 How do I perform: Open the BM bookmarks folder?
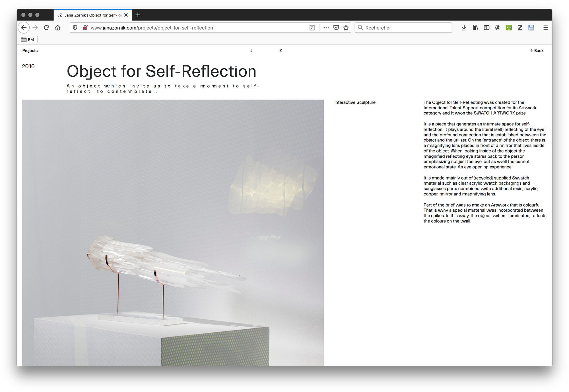coord(28,40)
